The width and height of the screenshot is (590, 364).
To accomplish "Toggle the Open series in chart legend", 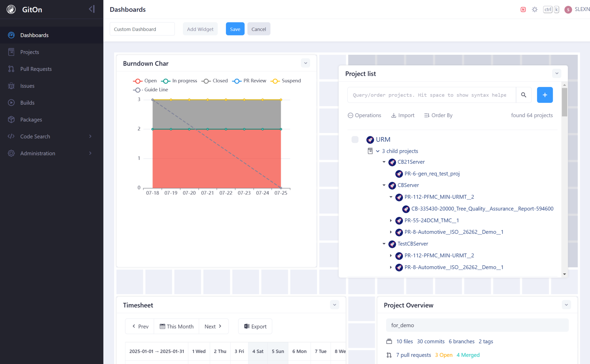I will tap(145, 81).
